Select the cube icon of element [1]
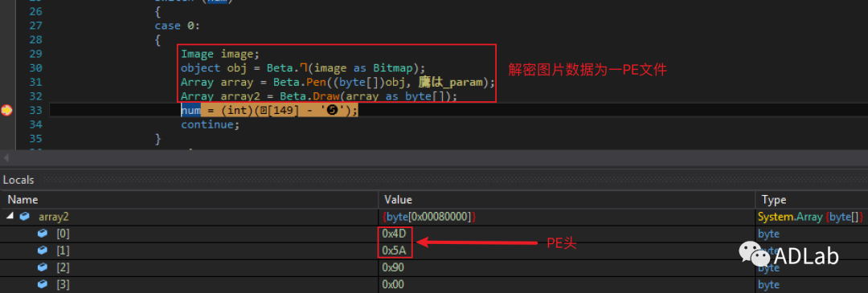Image resolution: width=868 pixels, height=293 pixels. 43,250
